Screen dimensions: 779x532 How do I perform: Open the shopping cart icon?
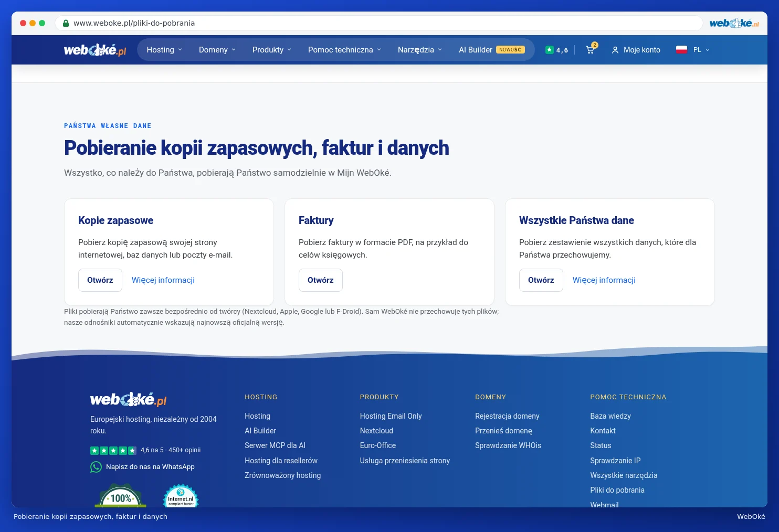pyautogui.click(x=591, y=49)
